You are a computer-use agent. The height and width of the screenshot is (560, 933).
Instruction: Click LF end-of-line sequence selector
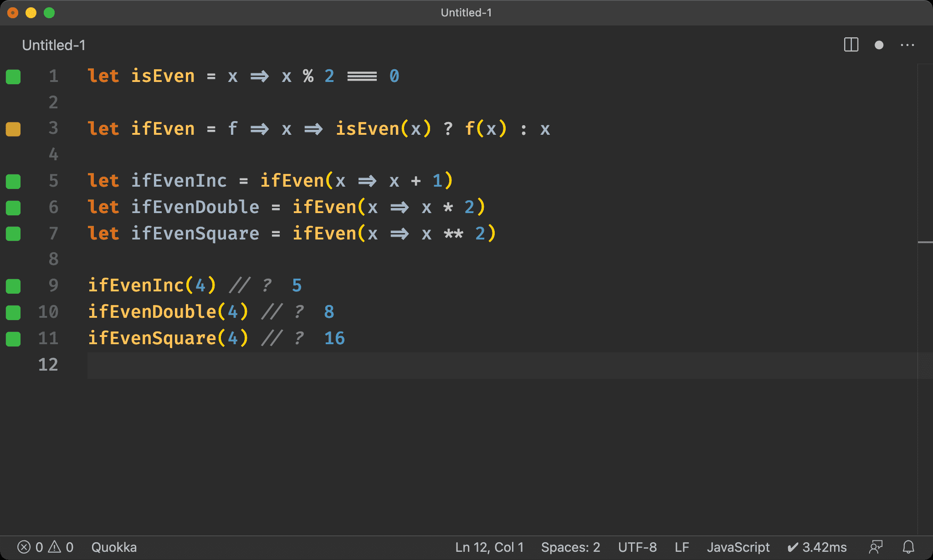(x=682, y=547)
